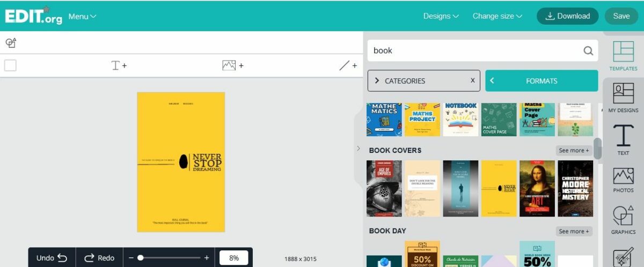
Task: Open My Designs from sidebar
Action: 623,98
